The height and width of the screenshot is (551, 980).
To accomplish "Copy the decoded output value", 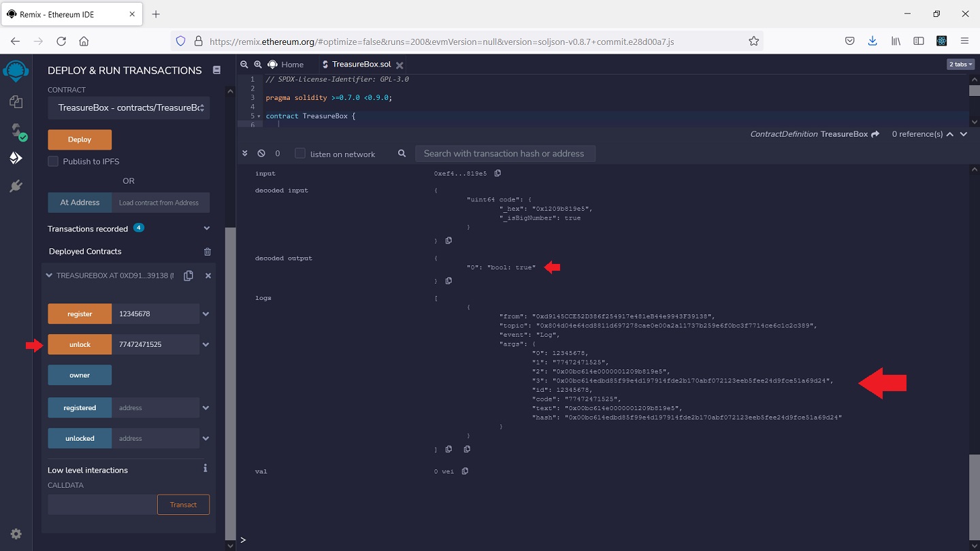I will [x=448, y=281].
